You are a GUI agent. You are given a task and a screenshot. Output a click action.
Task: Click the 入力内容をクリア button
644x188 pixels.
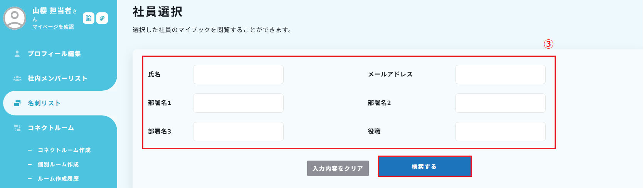coord(338,168)
